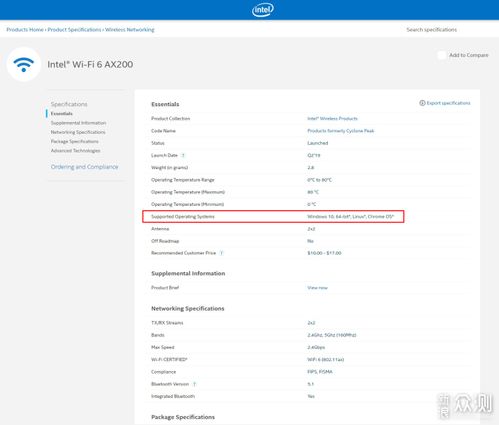Image resolution: width=499 pixels, height=425 pixels.
Task: Click View now product brief link
Action: [317, 288]
